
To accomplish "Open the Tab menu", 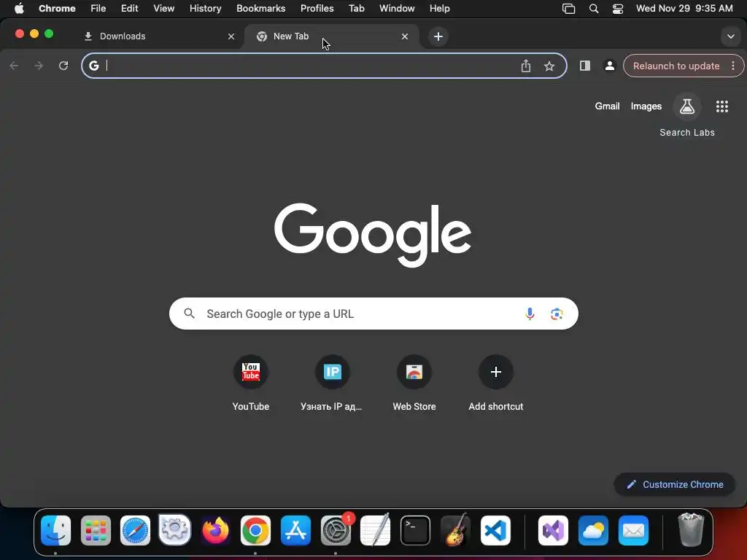I will 356,8.
